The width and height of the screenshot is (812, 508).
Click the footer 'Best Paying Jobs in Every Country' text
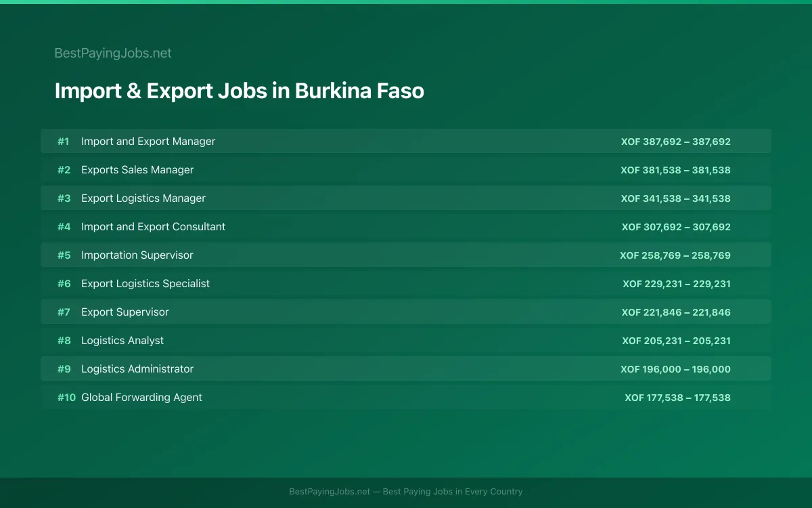click(453, 492)
